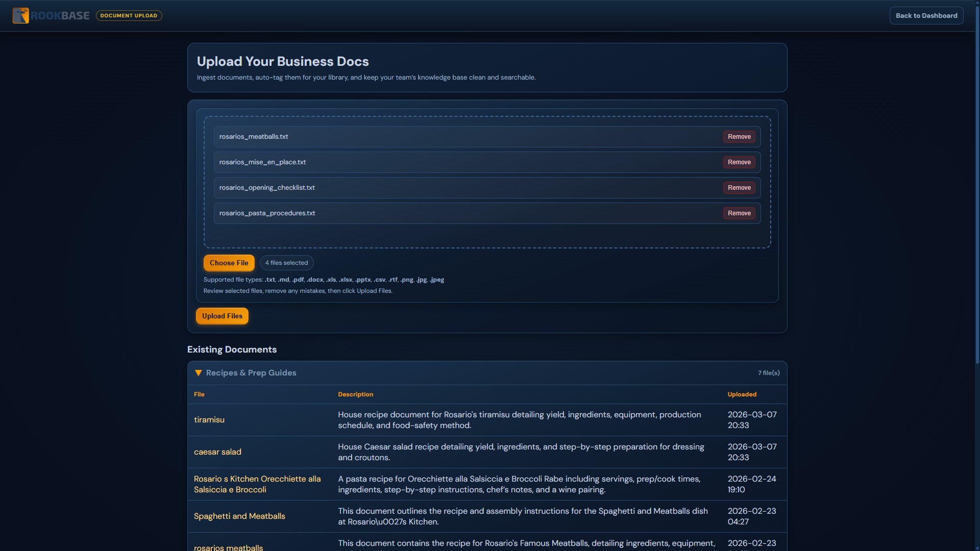Click the Document Upload badge

[x=129, y=15]
